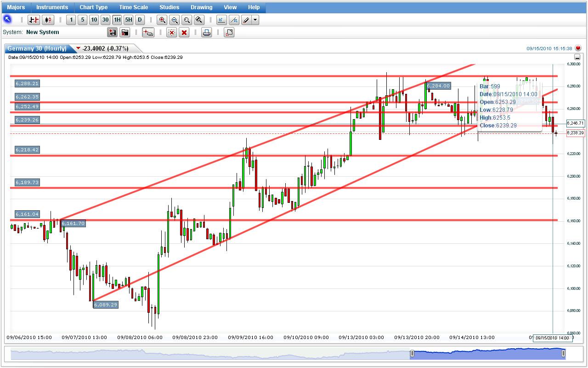This screenshot has width=588, height=368.
Task: Click the 09/15/2010 14:00 time marker
Action: pyautogui.click(x=553, y=338)
